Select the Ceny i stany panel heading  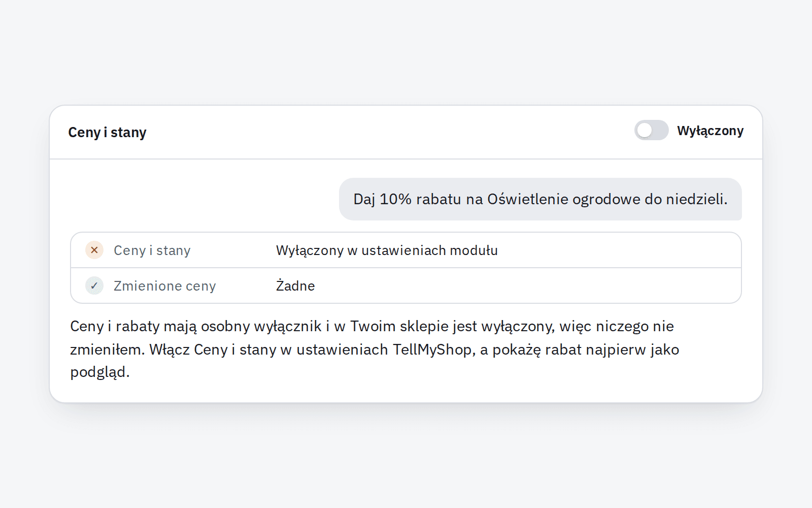(x=107, y=133)
